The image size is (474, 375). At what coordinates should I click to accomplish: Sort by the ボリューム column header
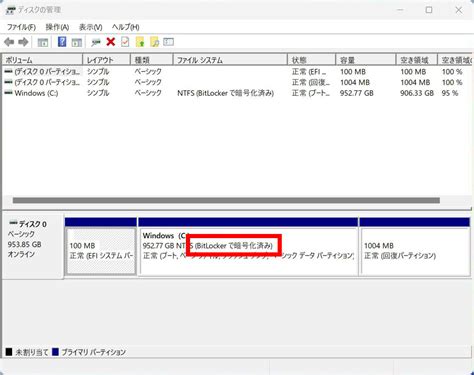point(42,60)
